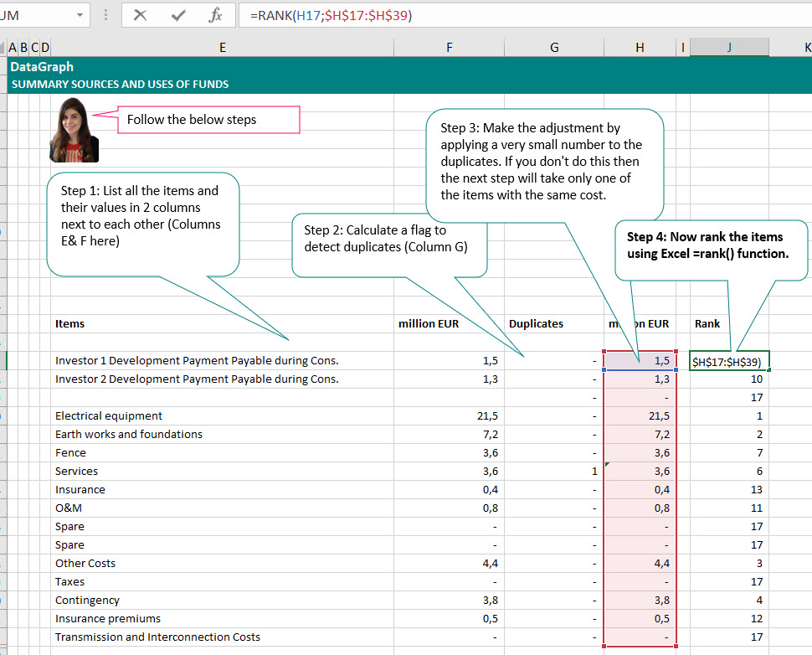Select the 'O&M' item cell

pos(222,508)
